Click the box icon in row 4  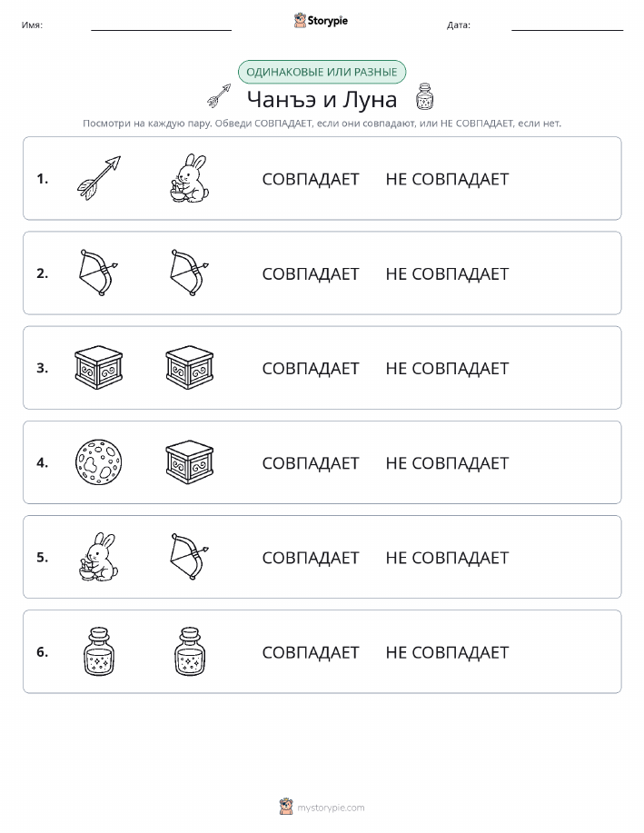pos(190,462)
